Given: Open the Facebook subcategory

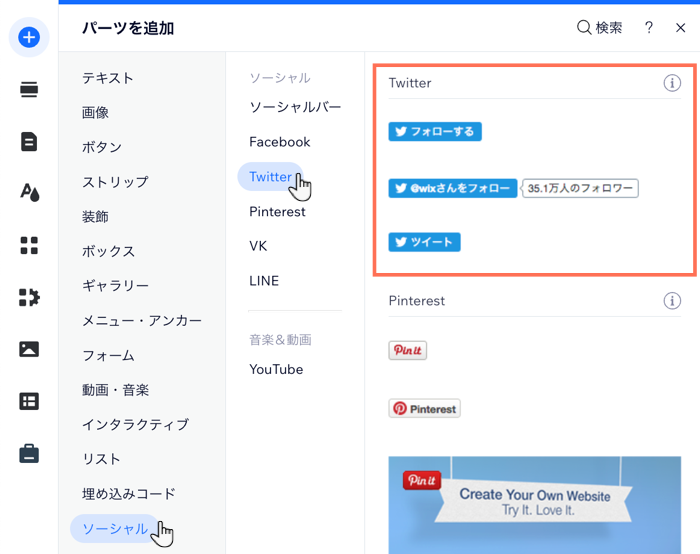Looking at the screenshot, I should click(279, 142).
